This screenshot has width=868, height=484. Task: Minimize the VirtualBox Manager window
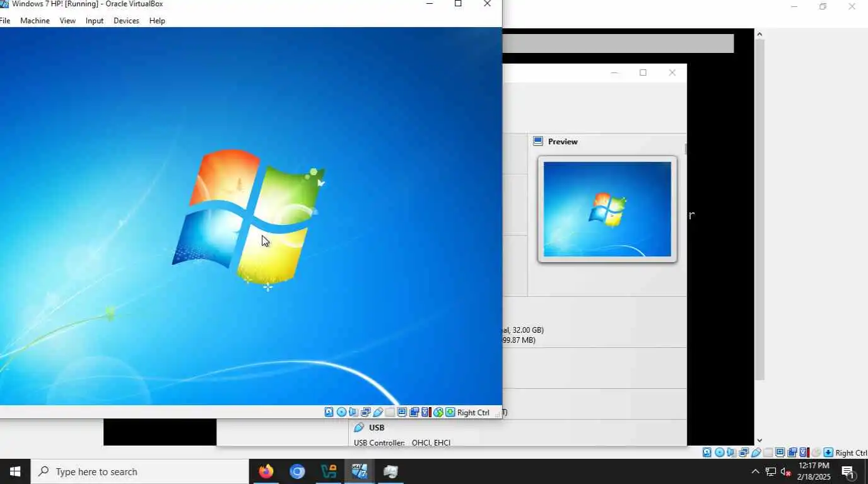coord(614,72)
